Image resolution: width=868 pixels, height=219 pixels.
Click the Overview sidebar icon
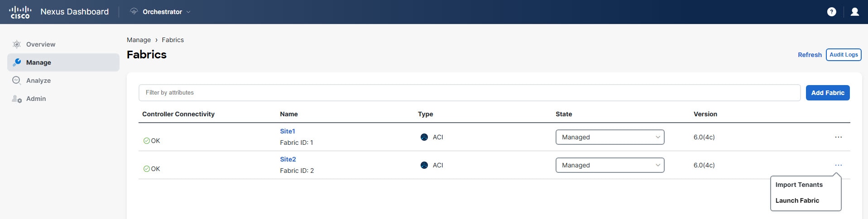17,44
